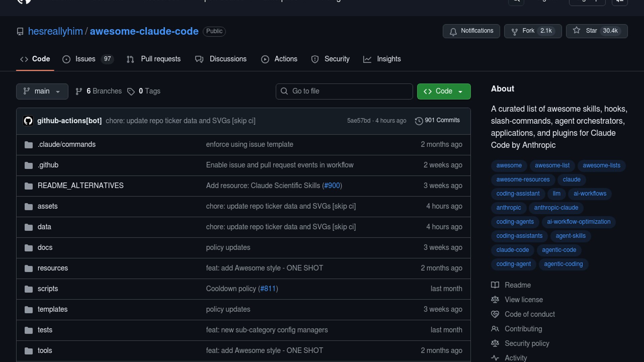Click the Go to file search field
Viewport: 644px width, 362px height.
click(344, 91)
